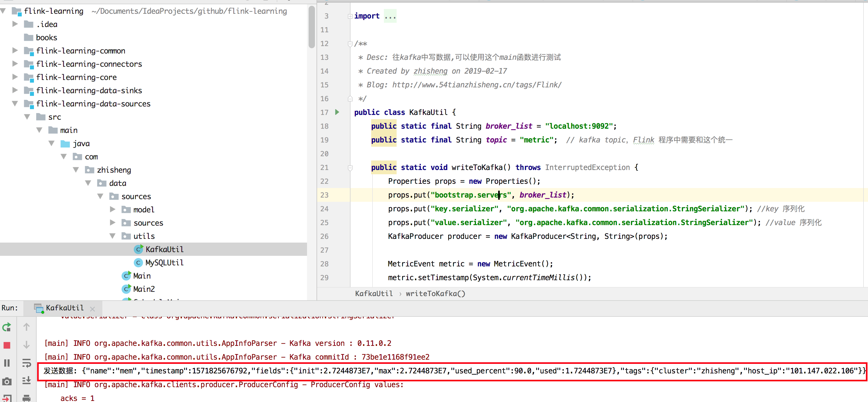This screenshot has height=402, width=868.
Task: Pause the program output
Action: (x=7, y=363)
